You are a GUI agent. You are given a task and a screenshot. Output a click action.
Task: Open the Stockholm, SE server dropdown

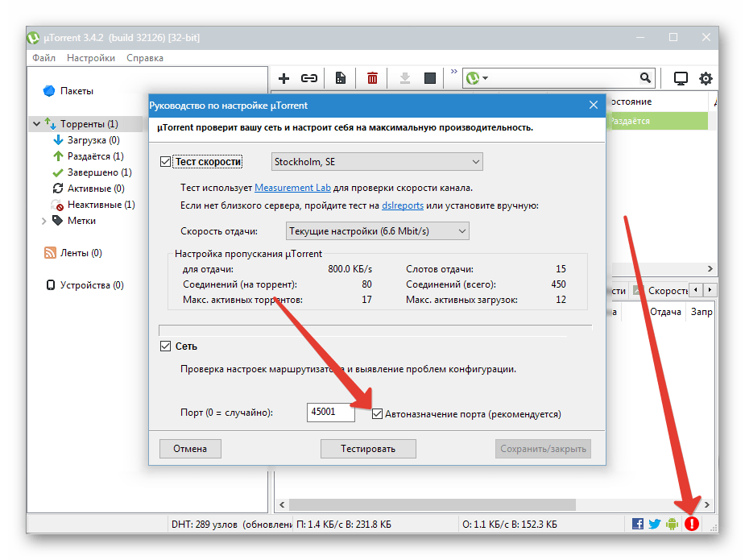coord(377,162)
